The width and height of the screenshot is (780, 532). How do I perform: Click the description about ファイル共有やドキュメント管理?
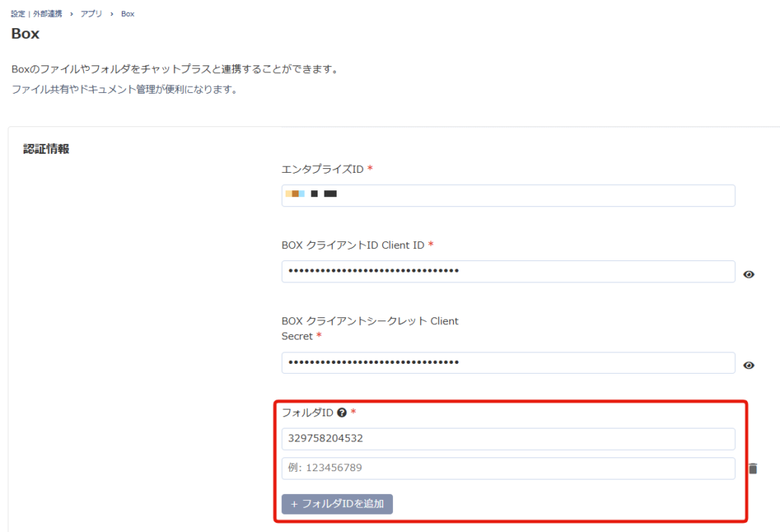click(x=125, y=90)
